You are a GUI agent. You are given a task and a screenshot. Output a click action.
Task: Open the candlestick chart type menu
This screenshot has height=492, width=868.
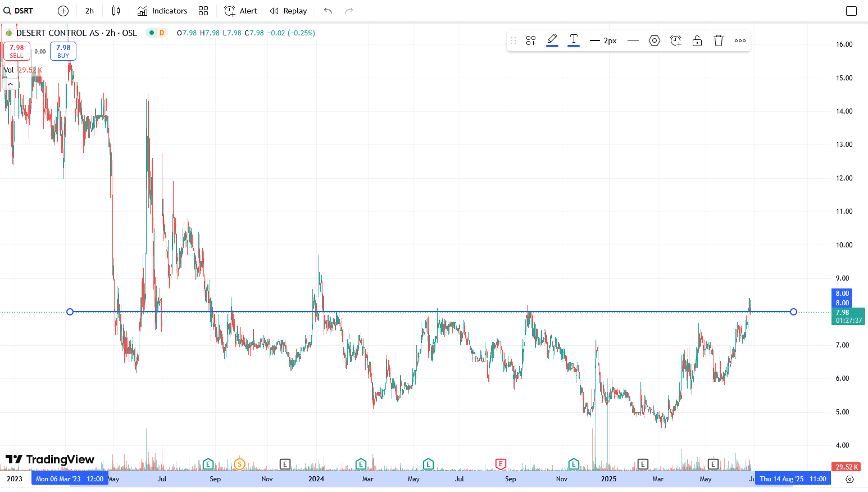pos(116,11)
